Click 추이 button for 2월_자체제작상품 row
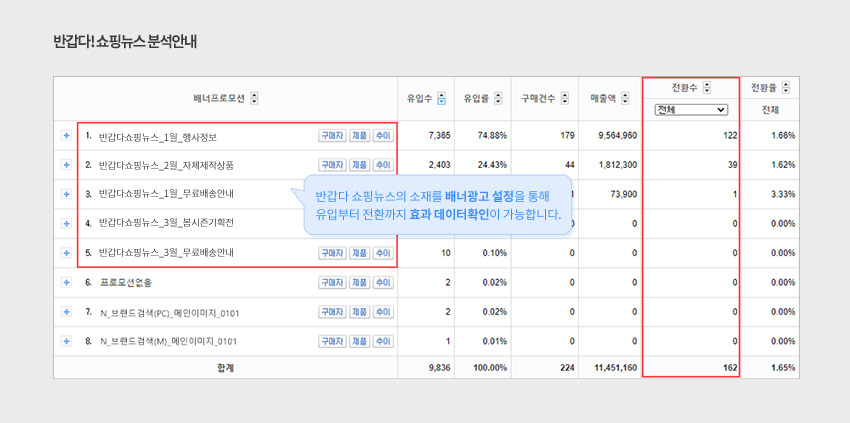850x423 pixels. 383,165
